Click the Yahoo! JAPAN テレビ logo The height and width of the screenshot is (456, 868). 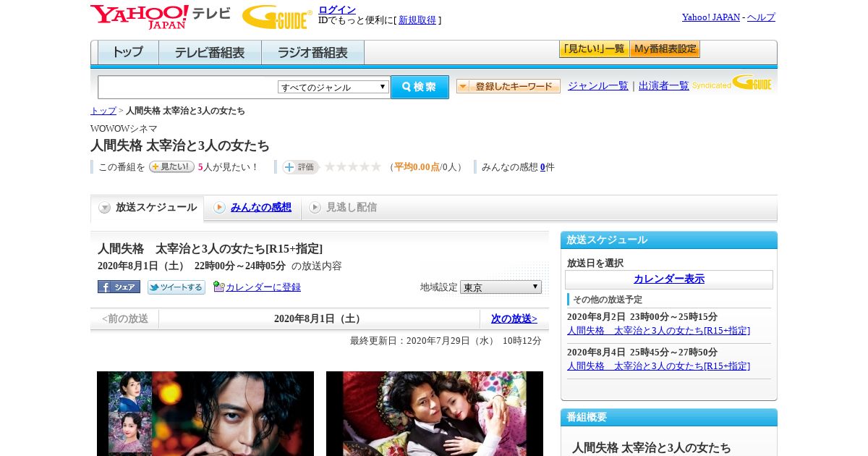click(x=160, y=17)
